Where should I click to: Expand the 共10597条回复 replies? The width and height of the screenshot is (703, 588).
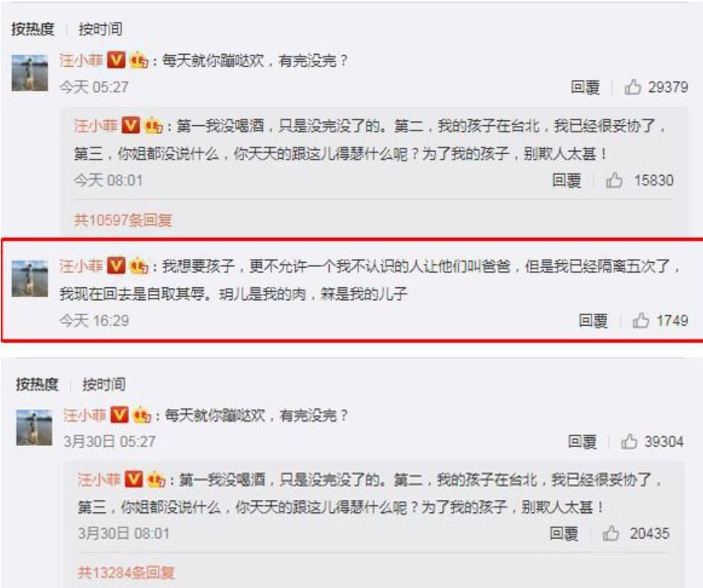(123, 220)
